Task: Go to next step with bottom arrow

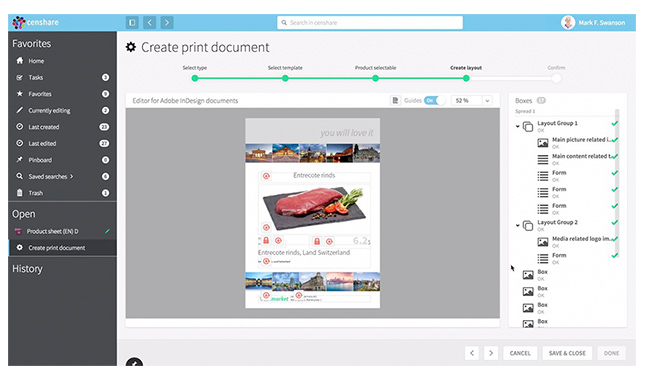Action: 491,353
